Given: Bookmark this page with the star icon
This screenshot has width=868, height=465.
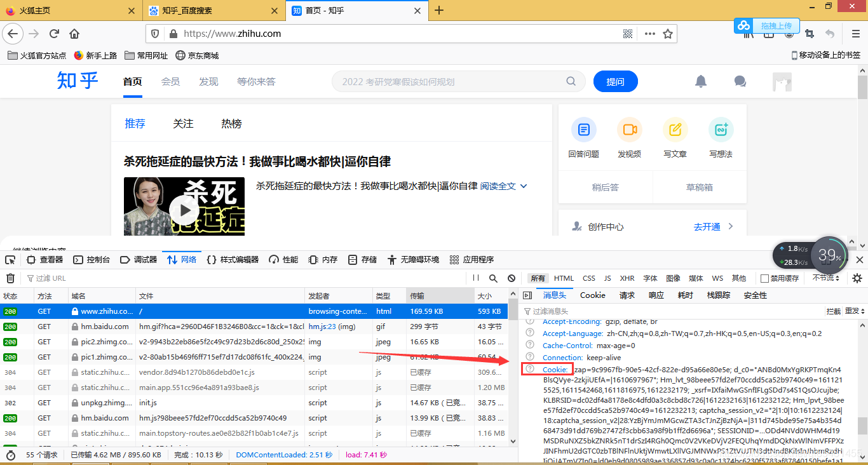Looking at the screenshot, I should 668,34.
